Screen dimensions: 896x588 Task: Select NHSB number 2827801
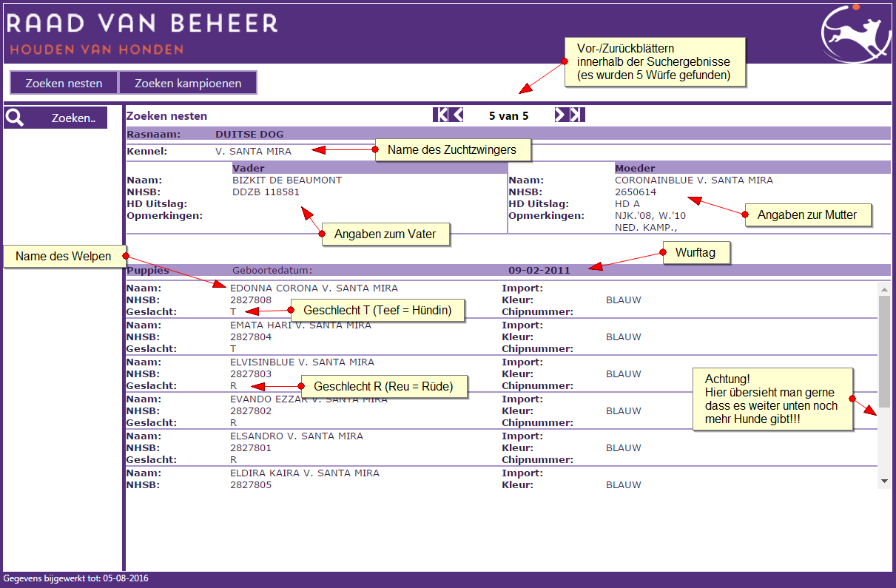pyautogui.click(x=251, y=448)
